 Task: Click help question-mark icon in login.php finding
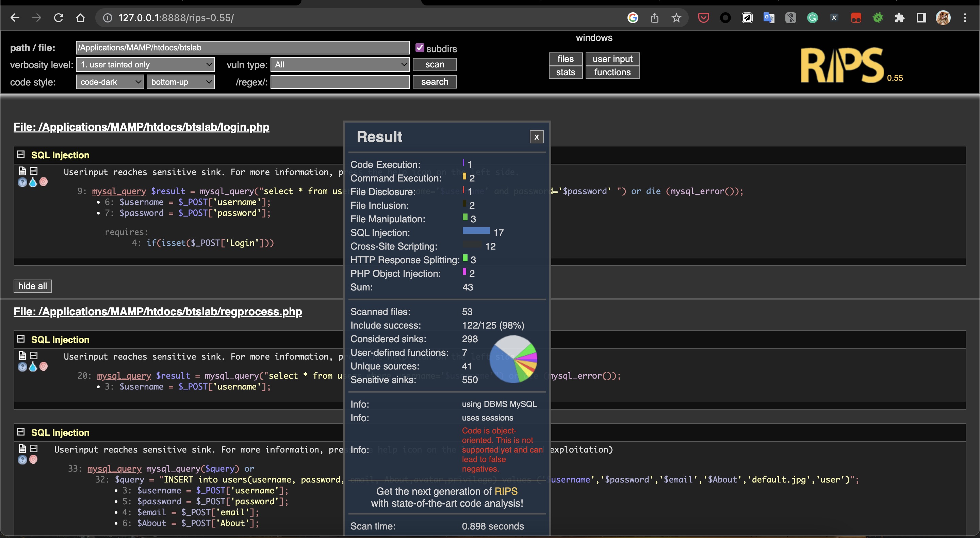(x=22, y=183)
